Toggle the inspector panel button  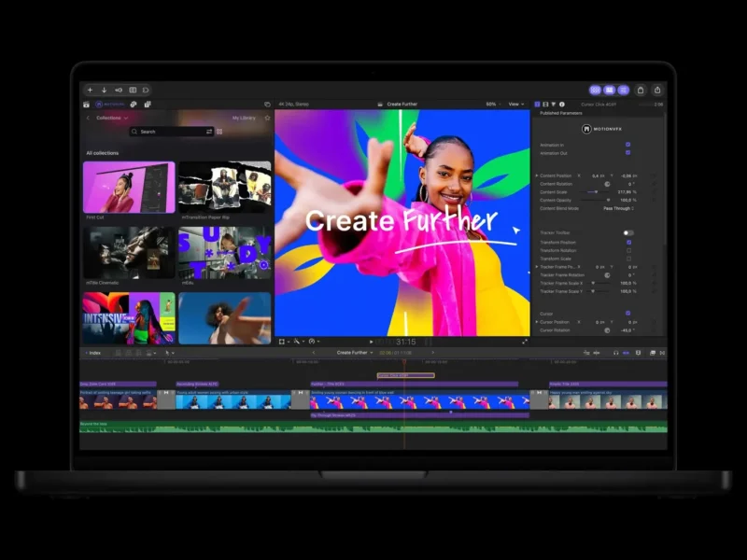coord(623,90)
